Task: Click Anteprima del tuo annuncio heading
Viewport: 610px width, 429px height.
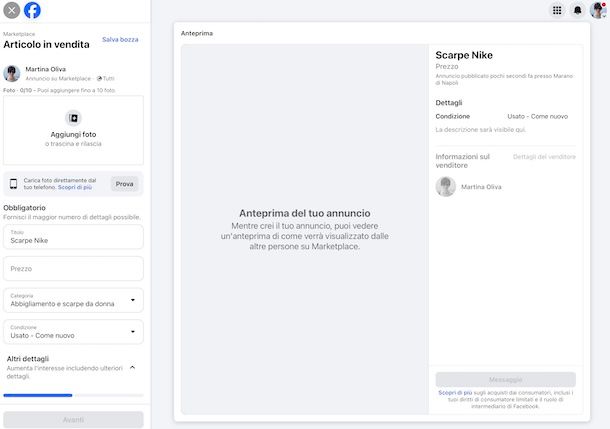Action: point(305,213)
